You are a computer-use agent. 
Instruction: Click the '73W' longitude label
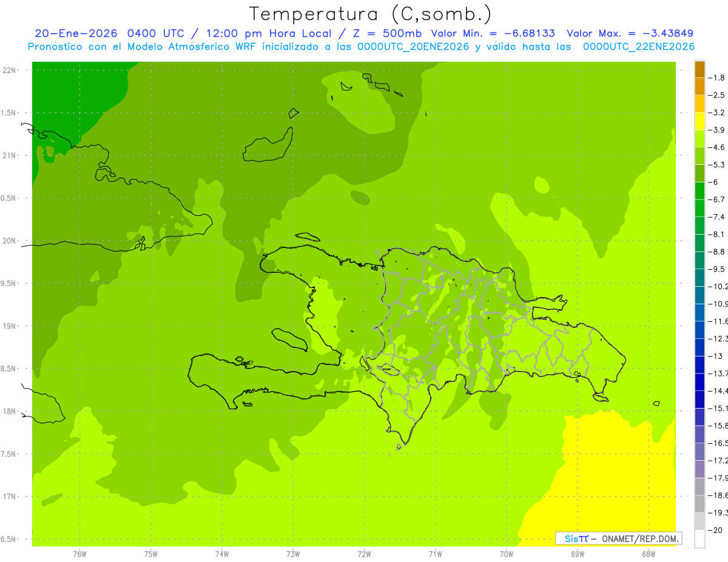click(x=293, y=554)
